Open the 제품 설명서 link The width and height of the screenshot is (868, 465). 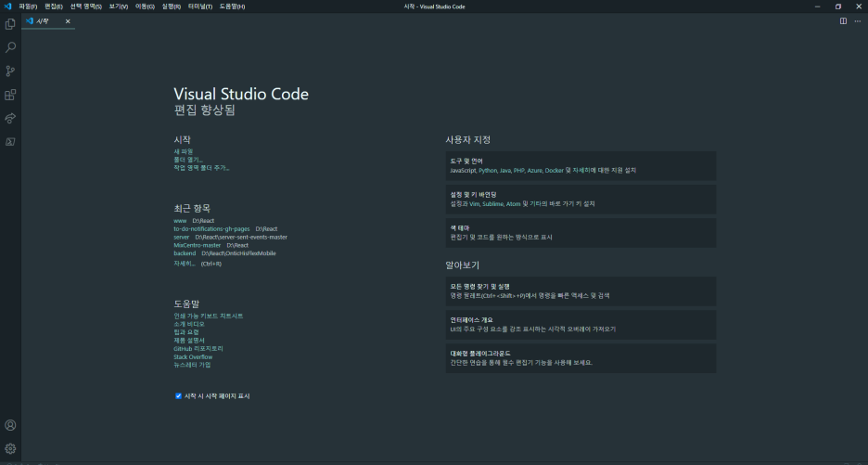189,341
